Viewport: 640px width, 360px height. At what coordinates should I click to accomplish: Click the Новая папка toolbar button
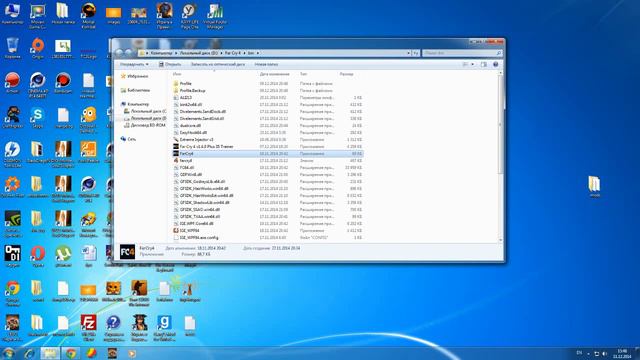[266, 64]
